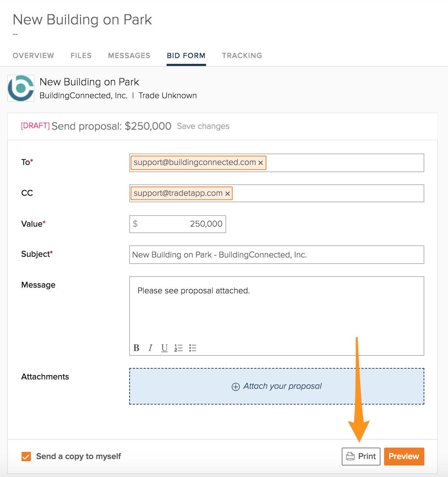
Task: Select the Bid Form tab
Action: pos(186,56)
